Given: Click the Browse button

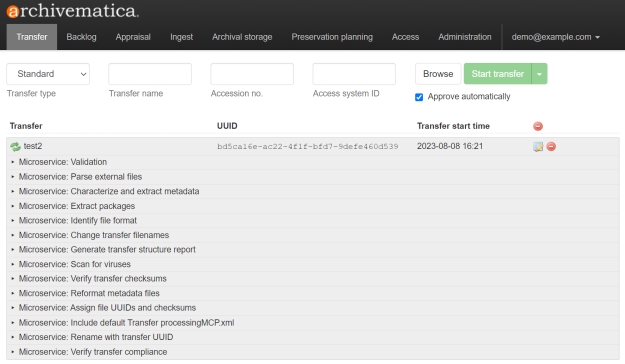Looking at the screenshot, I should [x=438, y=74].
